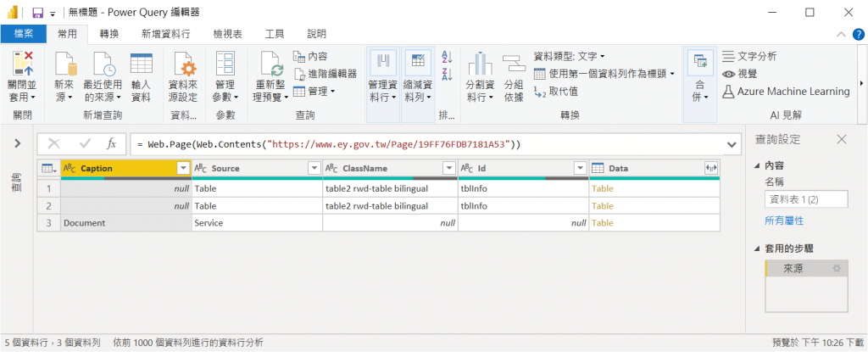
Task: Open help question mark icon
Action: [858, 35]
